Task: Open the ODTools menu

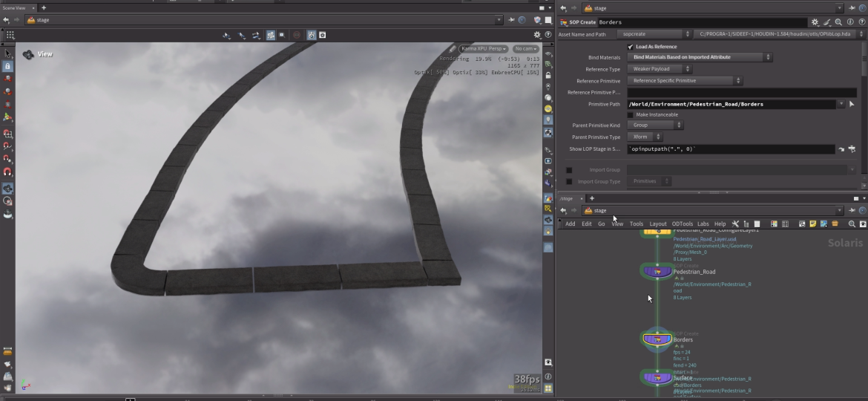Action: pyautogui.click(x=682, y=224)
